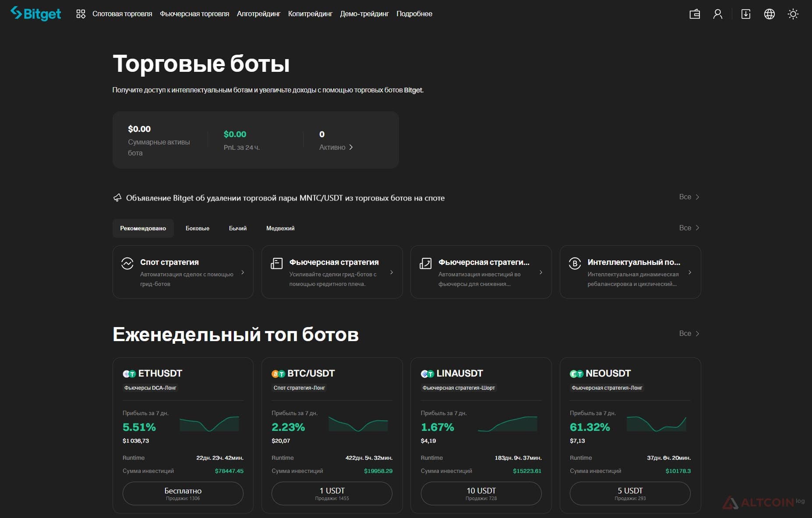The width and height of the screenshot is (812, 518).
Task: Click the Фьючерсы DCA-Лонг tag
Action: click(x=150, y=388)
